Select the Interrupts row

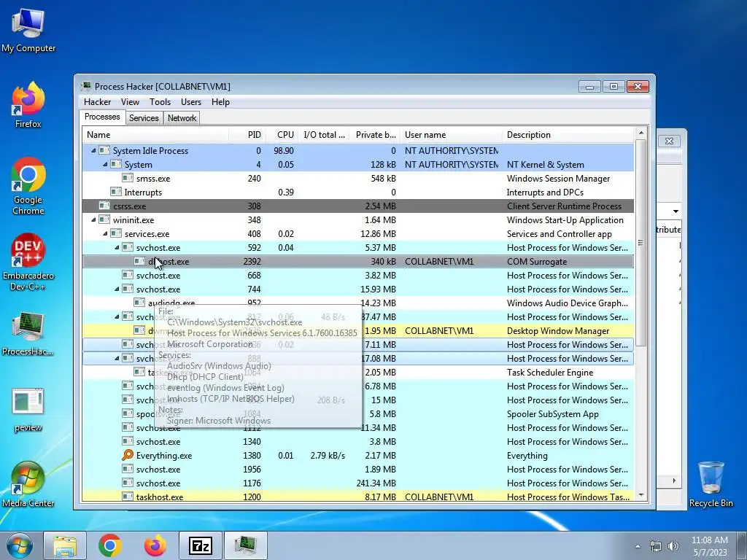click(x=358, y=192)
